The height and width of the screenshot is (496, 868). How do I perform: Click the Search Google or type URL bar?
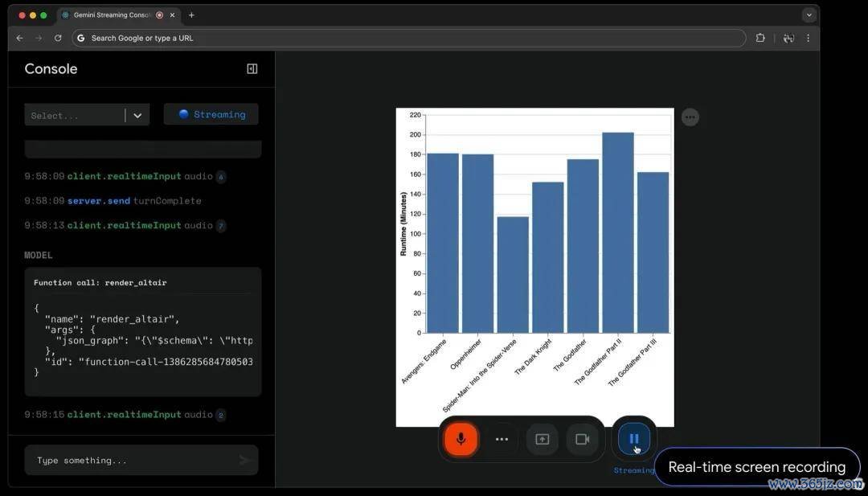pyautogui.click(x=409, y=39)
